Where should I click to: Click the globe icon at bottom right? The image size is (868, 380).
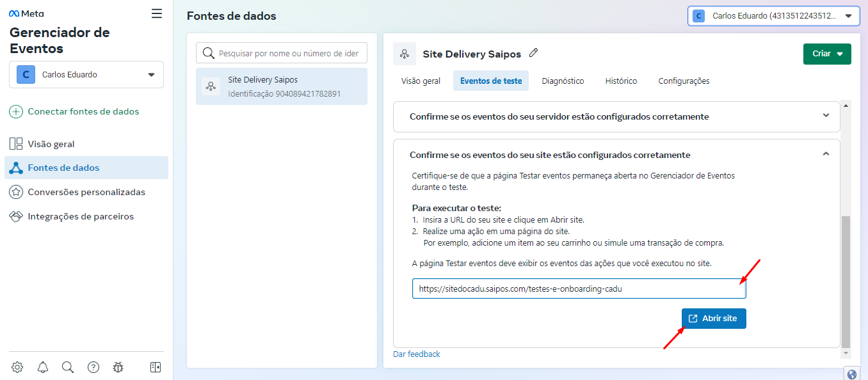coord(851,375)
